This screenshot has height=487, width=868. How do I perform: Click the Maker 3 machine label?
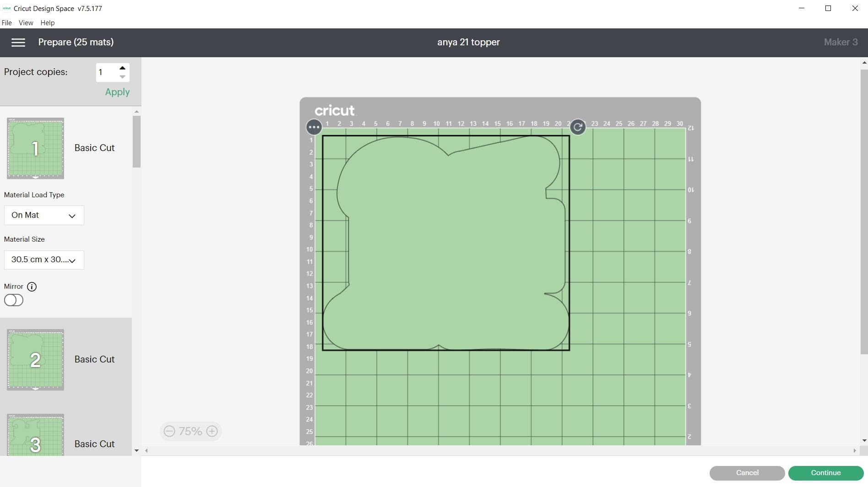(841, 42)
